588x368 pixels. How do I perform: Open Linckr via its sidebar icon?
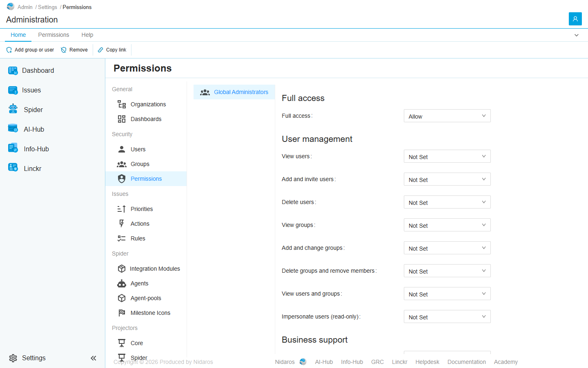point(13,168)
